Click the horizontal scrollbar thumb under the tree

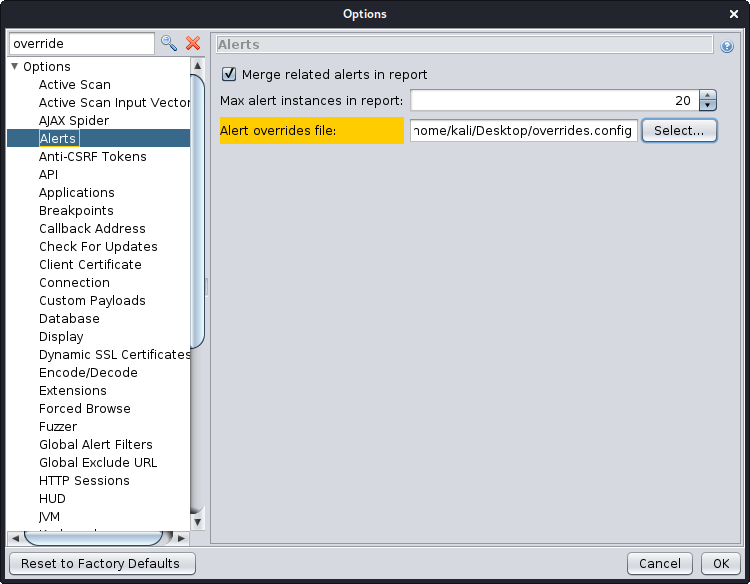(94, 539)
